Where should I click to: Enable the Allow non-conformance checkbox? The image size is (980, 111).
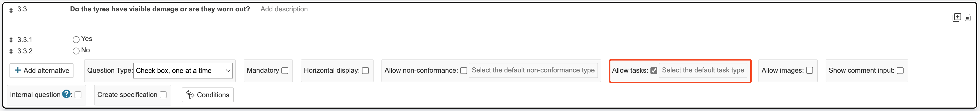click(463, 71)
